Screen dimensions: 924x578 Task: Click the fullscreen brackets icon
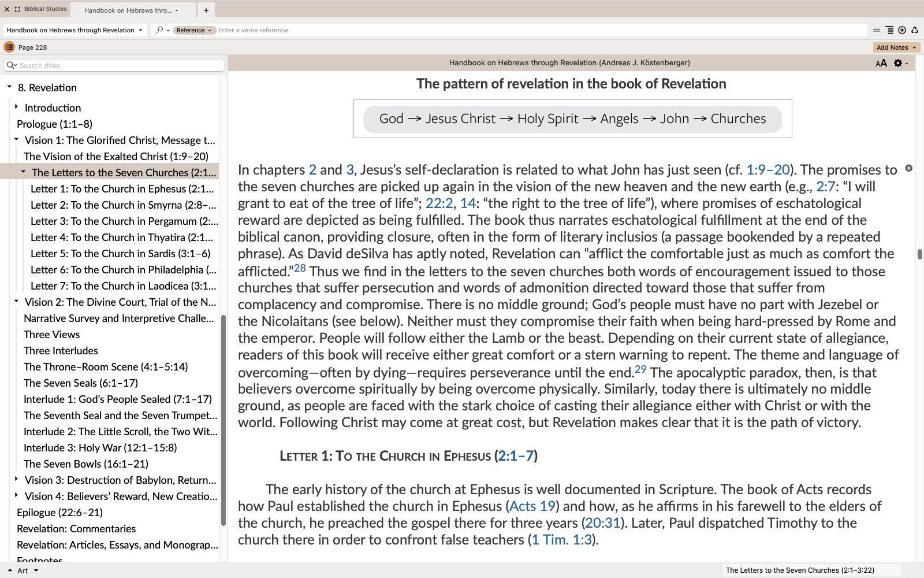click(17, 9)
